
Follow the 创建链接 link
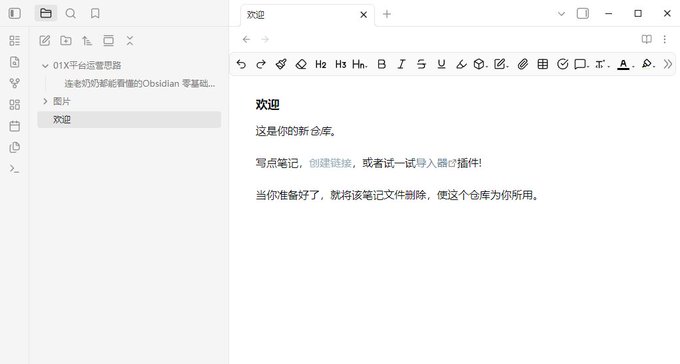pos(330,163)
